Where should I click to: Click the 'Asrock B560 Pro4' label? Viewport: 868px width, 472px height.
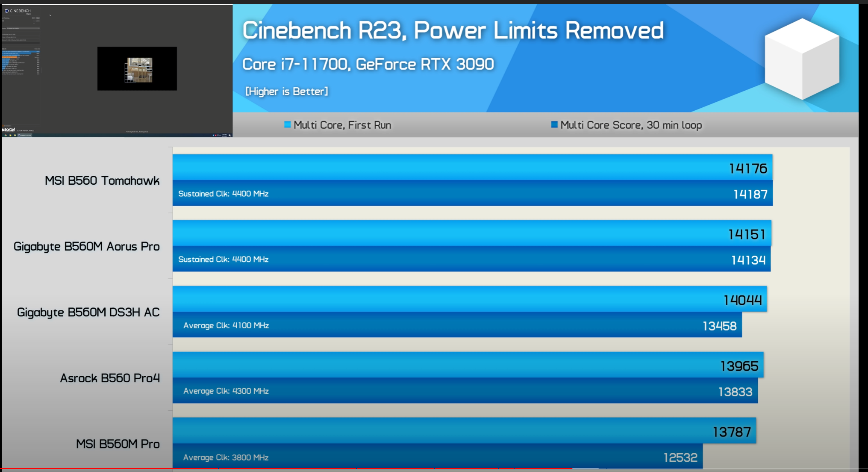click(x=110, y=378)
